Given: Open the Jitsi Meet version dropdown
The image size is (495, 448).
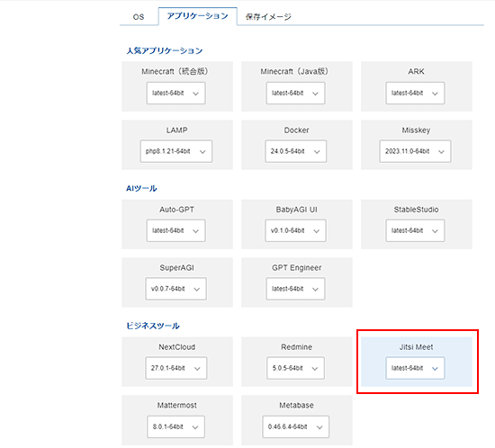Looking at the screenshot, I should tap(415, 368).
